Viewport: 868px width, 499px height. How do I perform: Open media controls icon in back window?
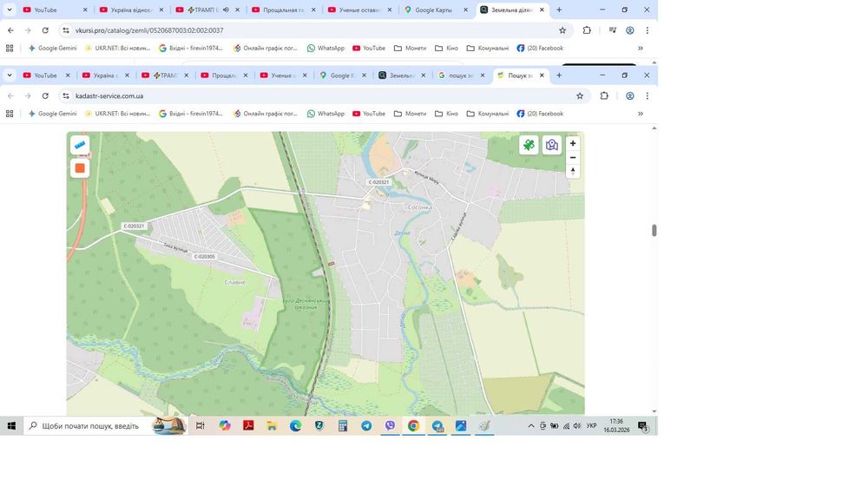[x=612, y=30]
